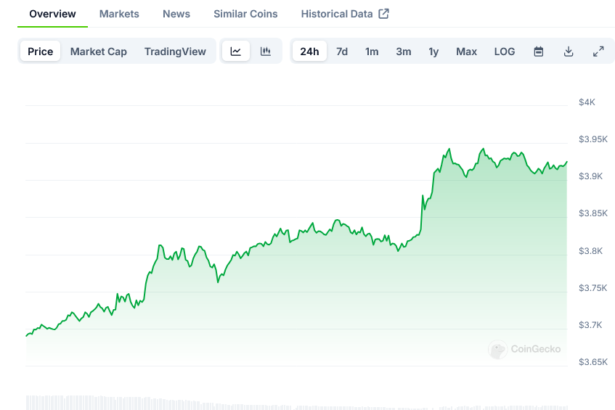Download the chart data icon
Viewport: 615px width, 410px height.
pyautogui.click(x=568, y=51)
